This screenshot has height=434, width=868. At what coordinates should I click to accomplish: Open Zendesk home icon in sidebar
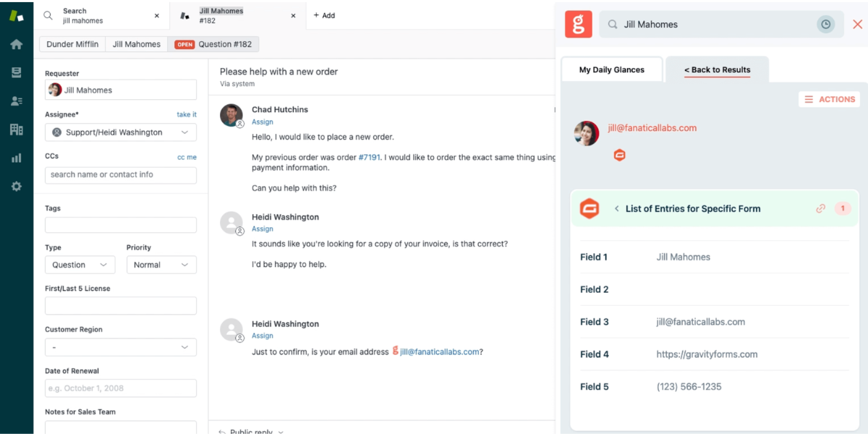(16, 44)
